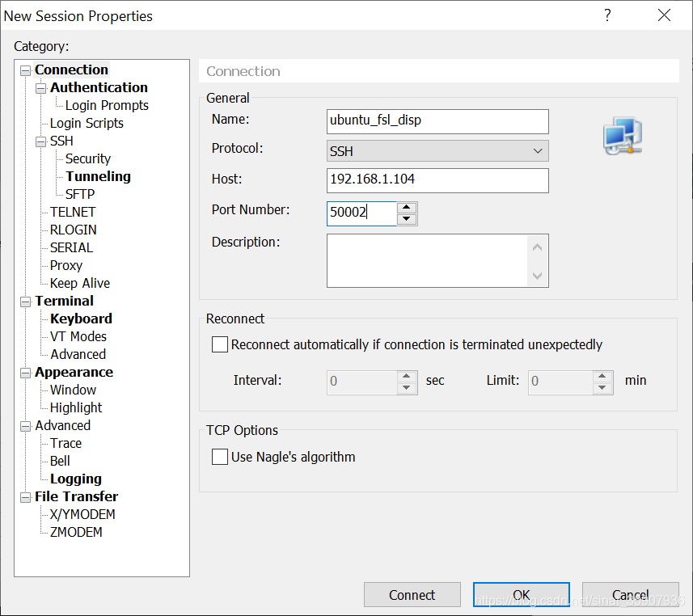Select the ZMODEM category
693x616 pixels.
[x=76, y=532]
